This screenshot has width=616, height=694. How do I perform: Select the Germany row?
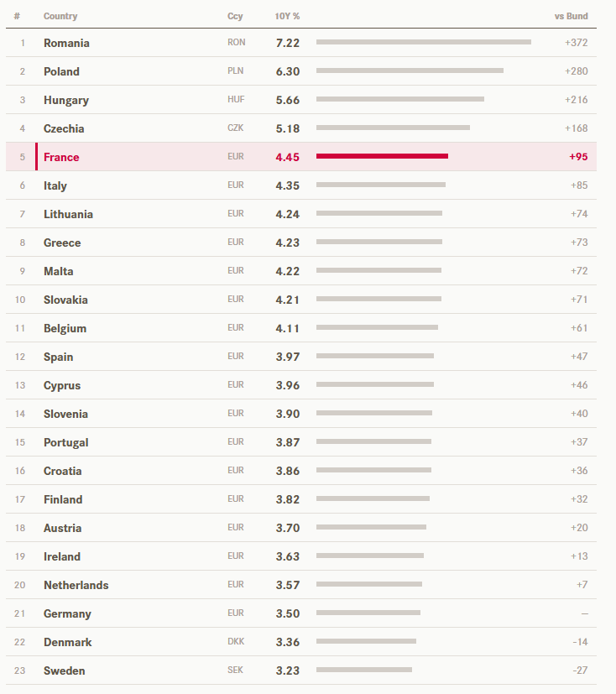coord(301,613)
